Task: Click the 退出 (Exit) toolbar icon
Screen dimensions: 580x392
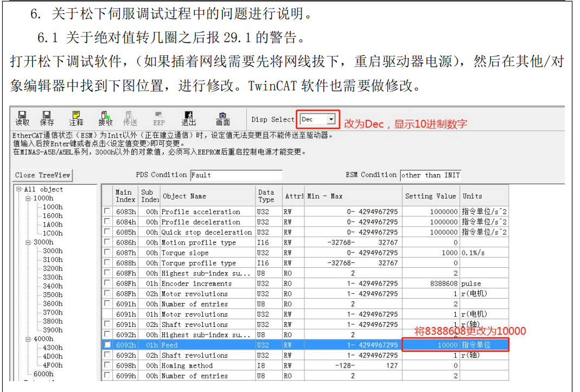Action: [x=188, y=118]
